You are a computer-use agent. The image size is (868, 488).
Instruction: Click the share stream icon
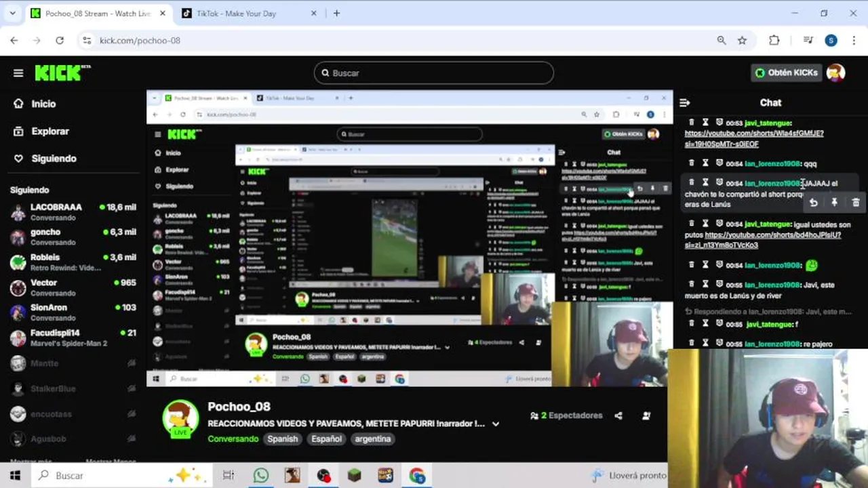[x=618, y=415]
